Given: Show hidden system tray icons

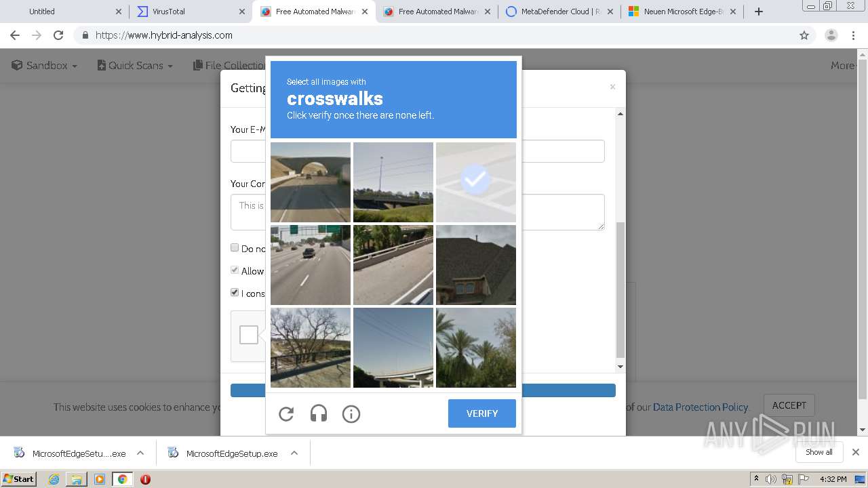Looking at the screenshot, I should 757,479.
